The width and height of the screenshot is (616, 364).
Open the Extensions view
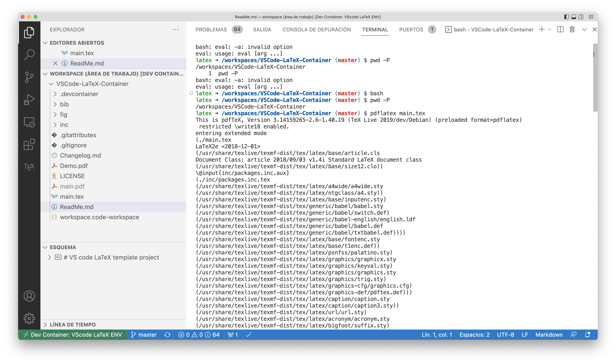coord(29,144)
